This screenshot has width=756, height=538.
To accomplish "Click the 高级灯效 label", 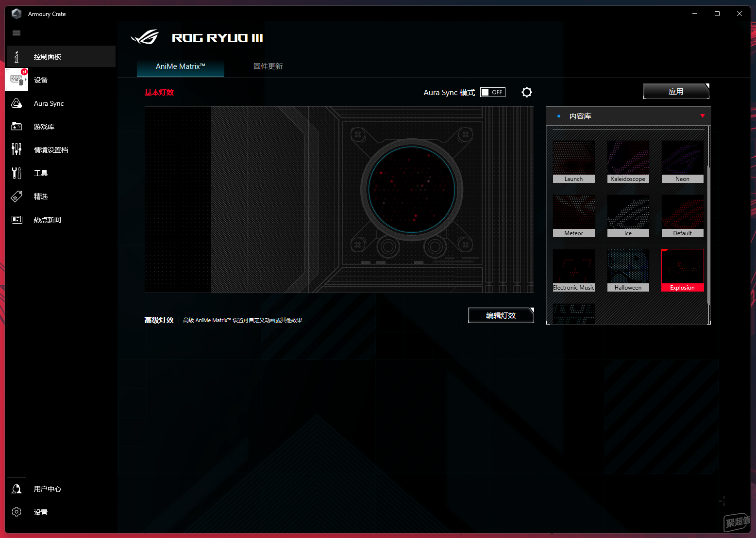I will coord(159,320).
